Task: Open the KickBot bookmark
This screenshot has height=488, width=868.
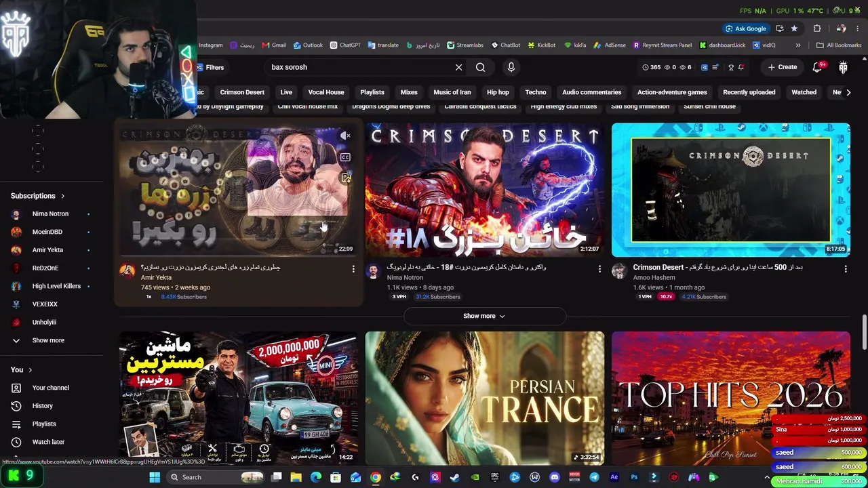Action: (x=541, y=45)
